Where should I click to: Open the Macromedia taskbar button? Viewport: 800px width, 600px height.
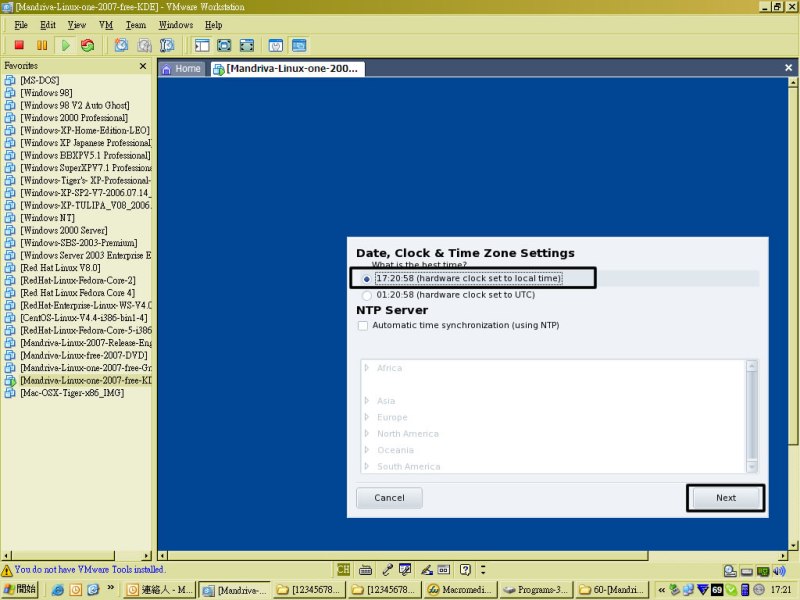(x=460, y=590)
